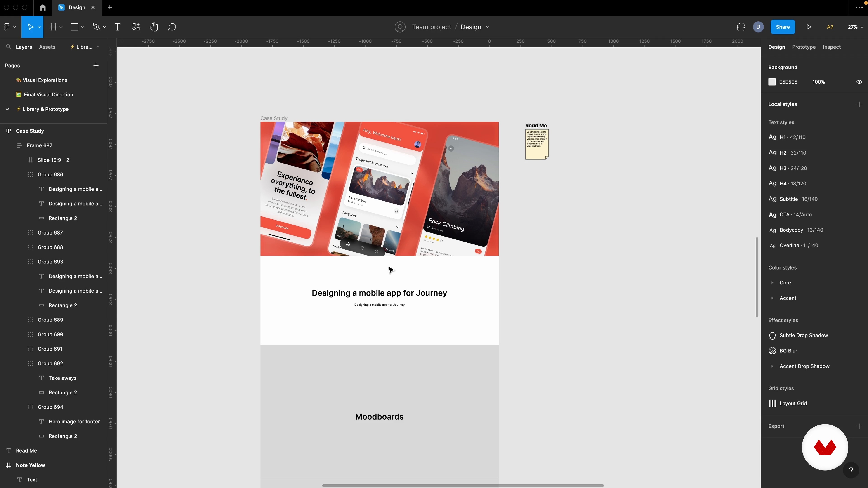Select the Library & Prototype page
The image size is (868, 488).
pos(45,109)
